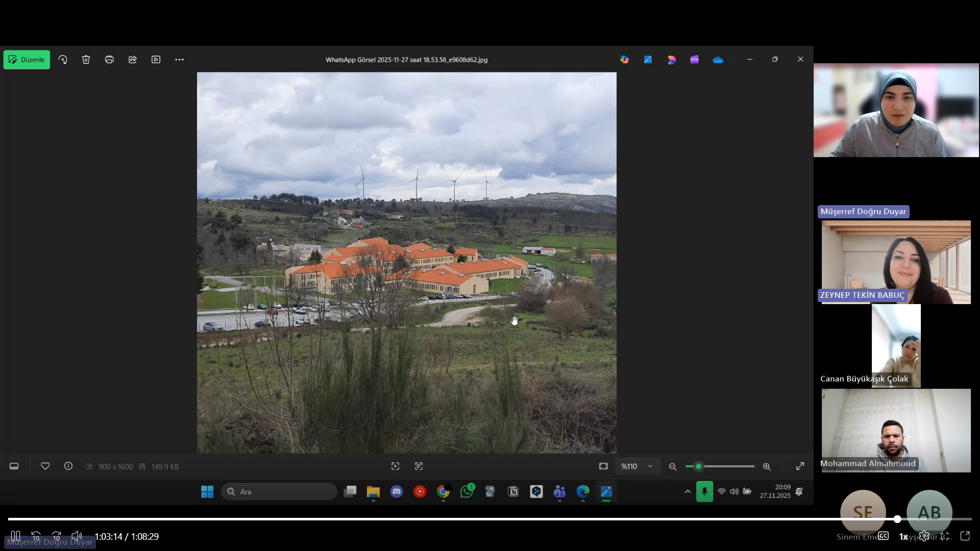Viewport: 980px width, 551px height.
Task: Delete the photo with trash icon
Action: 86,60
